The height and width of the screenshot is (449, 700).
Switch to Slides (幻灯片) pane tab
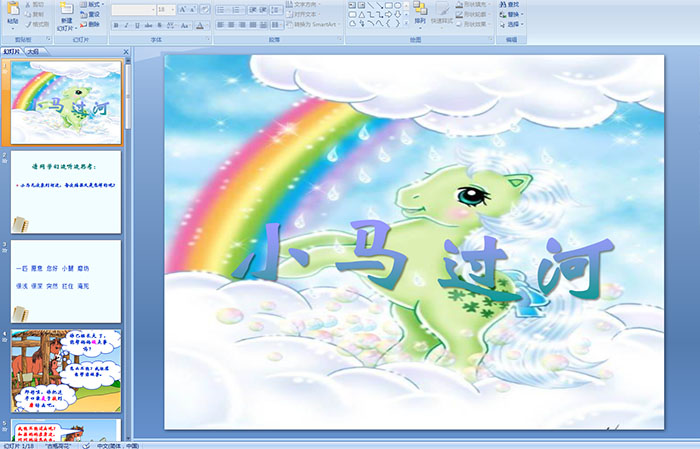pos(12,52)
